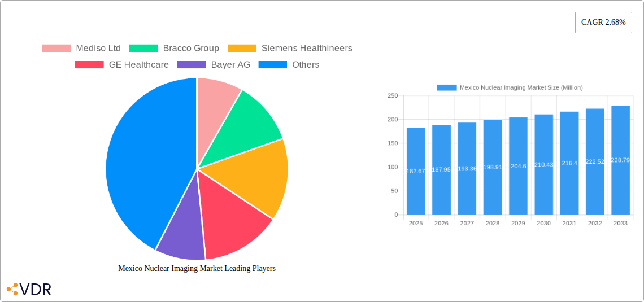The image size is (644, 302).
Task: Toggle Bracco Group legend label
Action: (x=191, y=49)
